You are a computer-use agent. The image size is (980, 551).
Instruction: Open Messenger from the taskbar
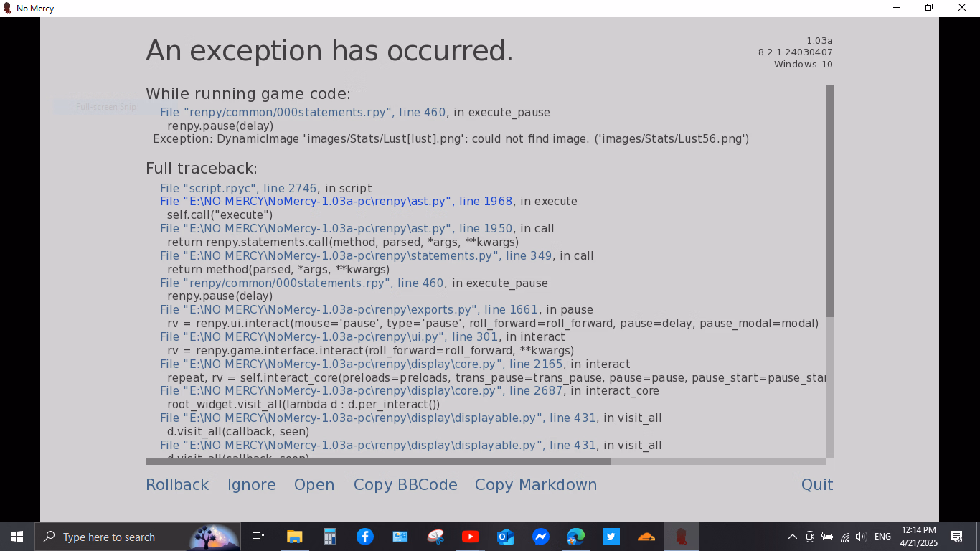[541, 537]
